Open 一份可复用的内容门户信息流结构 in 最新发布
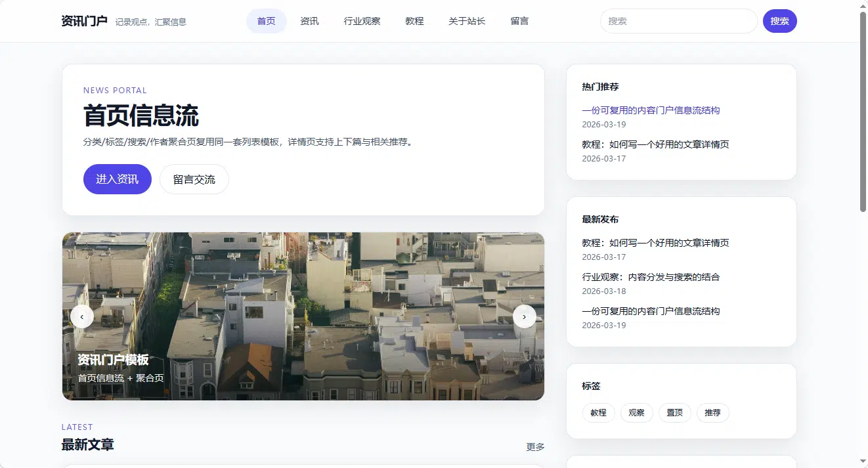 [x=651, y=311]
